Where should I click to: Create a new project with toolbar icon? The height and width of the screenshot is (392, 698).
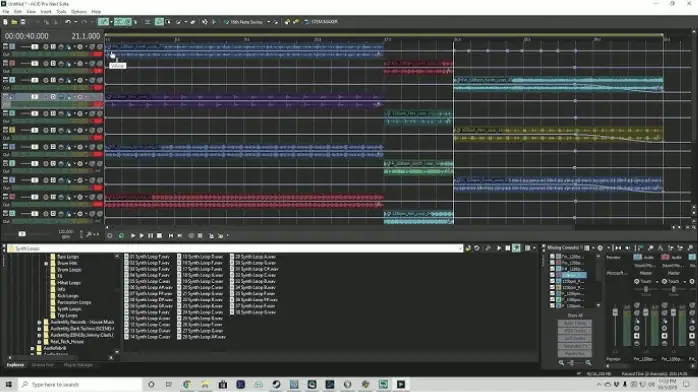5,22
